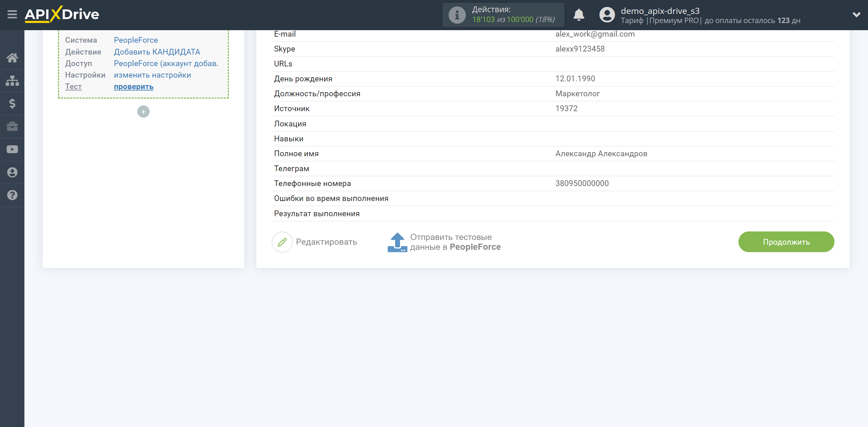Click the Полное имя label
The width and height of the screenshot is (868, 427).
pyautogui.click(x=296, y=154)
